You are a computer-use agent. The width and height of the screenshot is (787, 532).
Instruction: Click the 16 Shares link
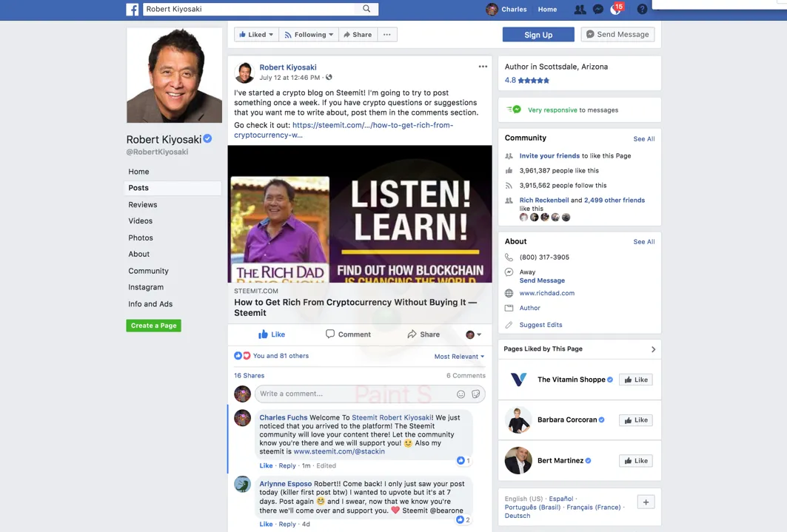tap(249, 376)
